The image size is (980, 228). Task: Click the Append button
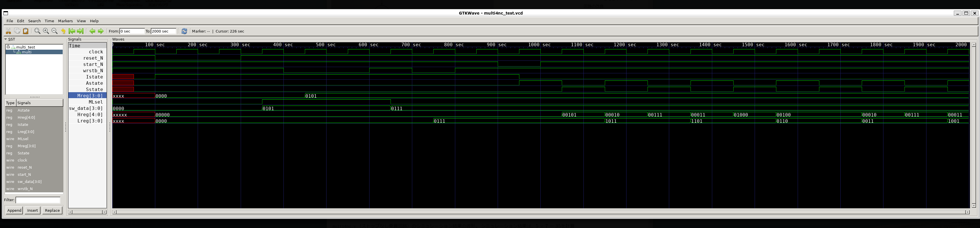15,210
